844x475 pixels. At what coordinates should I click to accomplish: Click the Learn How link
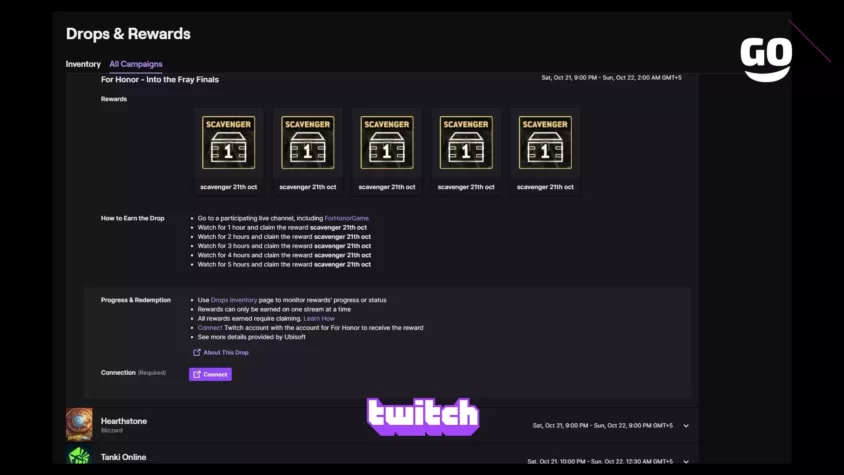coord(319,318)
